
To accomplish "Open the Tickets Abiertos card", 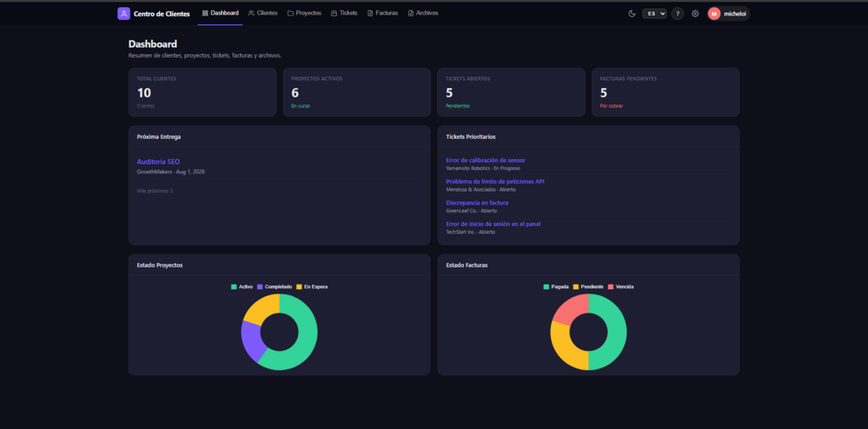I will [x=511, y=91].
